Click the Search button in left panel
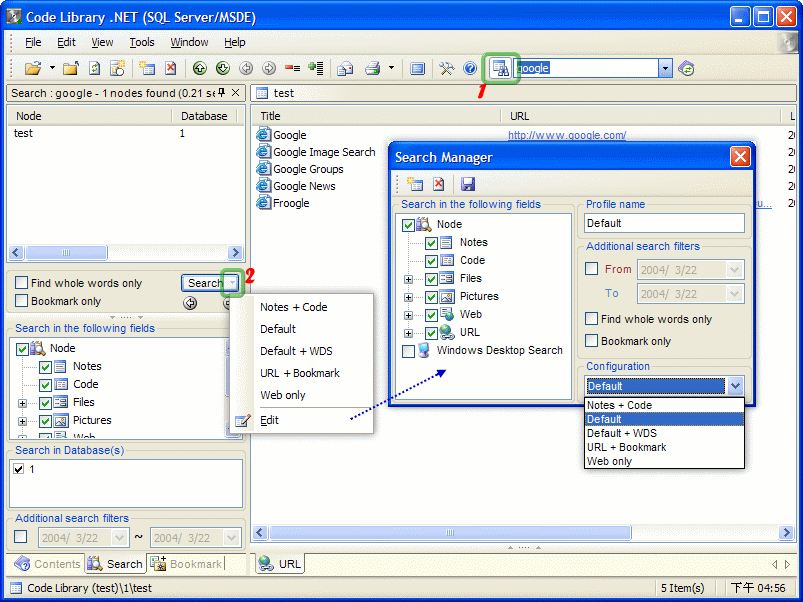Screen dimensions: 803x602 204,283
